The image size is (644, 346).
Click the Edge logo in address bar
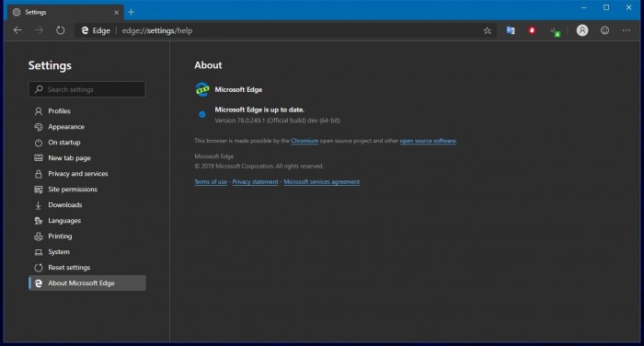85,30
